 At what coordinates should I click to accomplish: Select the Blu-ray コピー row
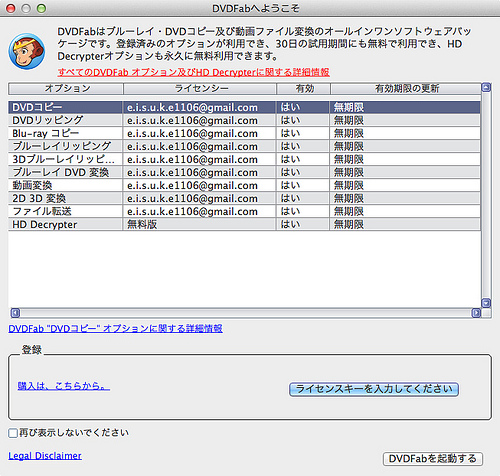[x=244, y=133]
